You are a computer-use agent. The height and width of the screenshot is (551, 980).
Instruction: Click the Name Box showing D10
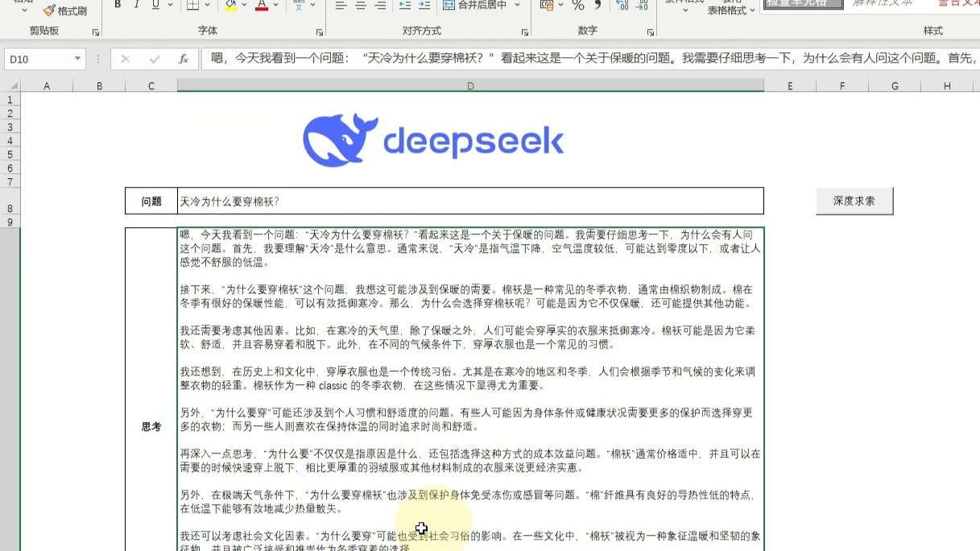tap(37, 59)
